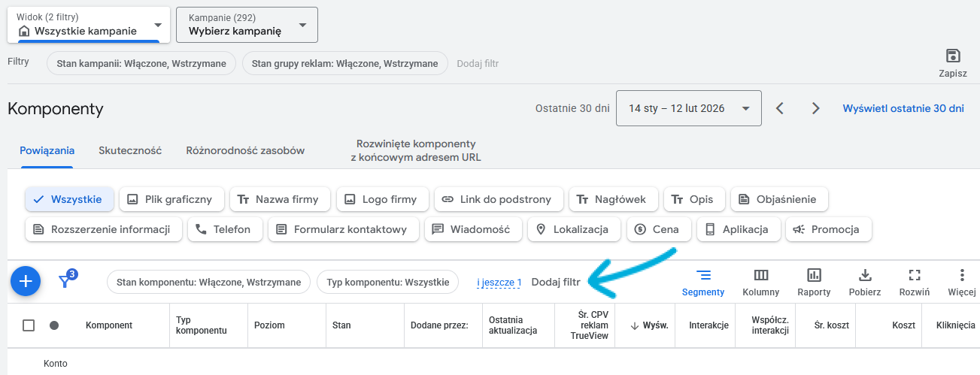Open the filter funnel icon with badge

click(65, 281)
